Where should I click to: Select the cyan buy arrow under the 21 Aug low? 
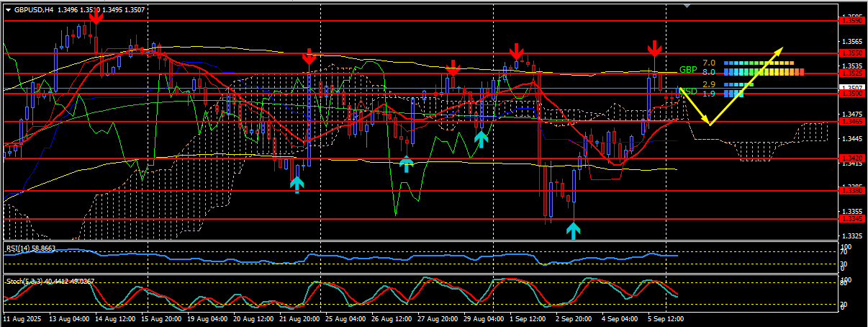pos(297,184)
